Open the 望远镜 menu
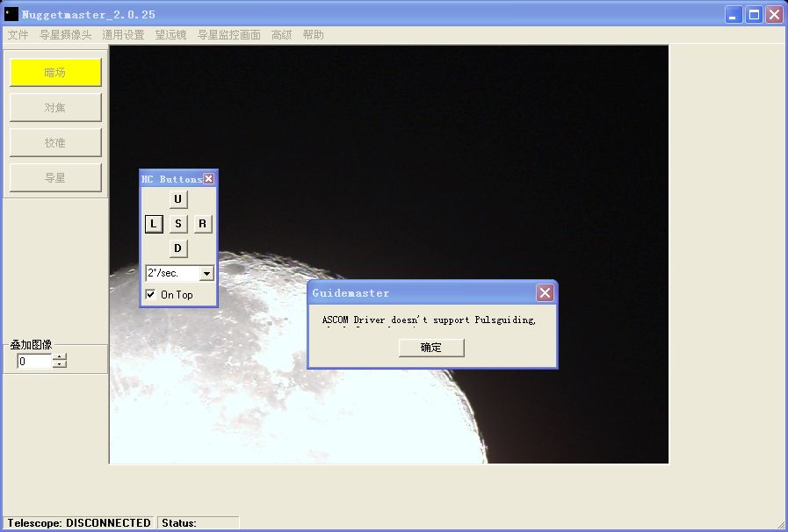 pos(171,34)
